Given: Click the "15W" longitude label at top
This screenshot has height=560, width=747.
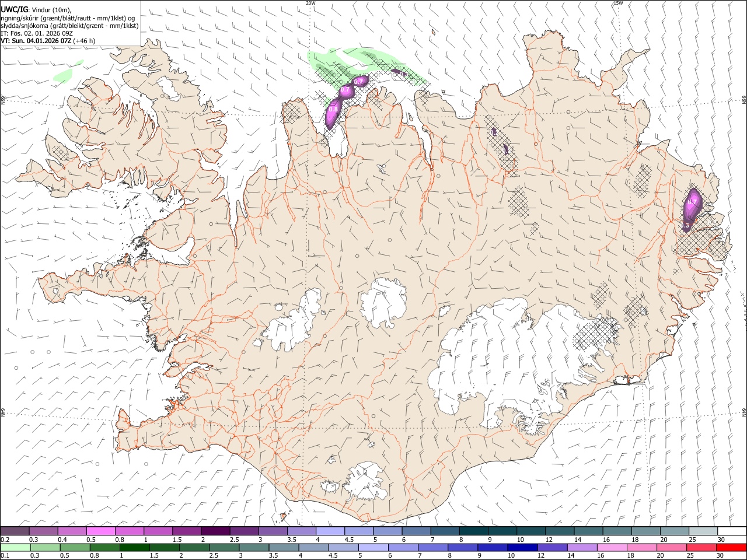Looking at the screenshot, I should click(x=618, y=3).
